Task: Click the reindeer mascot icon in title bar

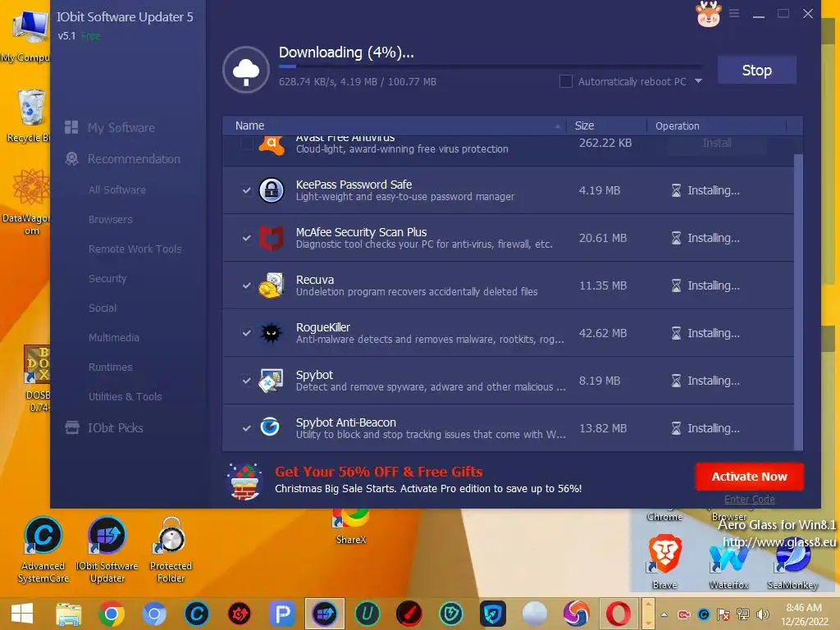Action: [708, 14]
